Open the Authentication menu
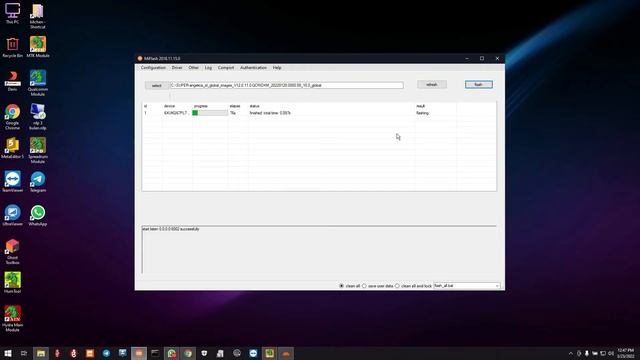Viewport: 640px width, 360px height. point(253,68)
